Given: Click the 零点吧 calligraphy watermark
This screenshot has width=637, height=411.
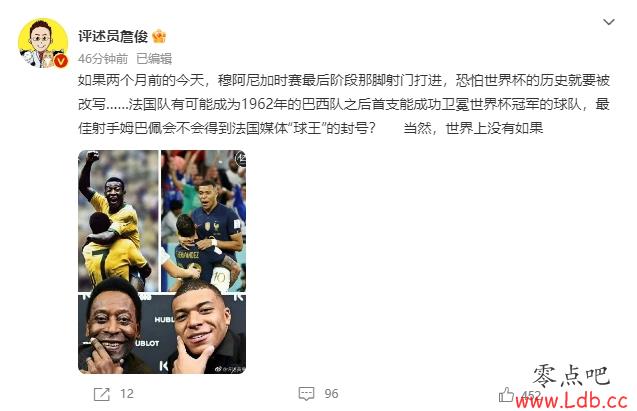Looking at the screenshot, I should click(x=571, y=375).
